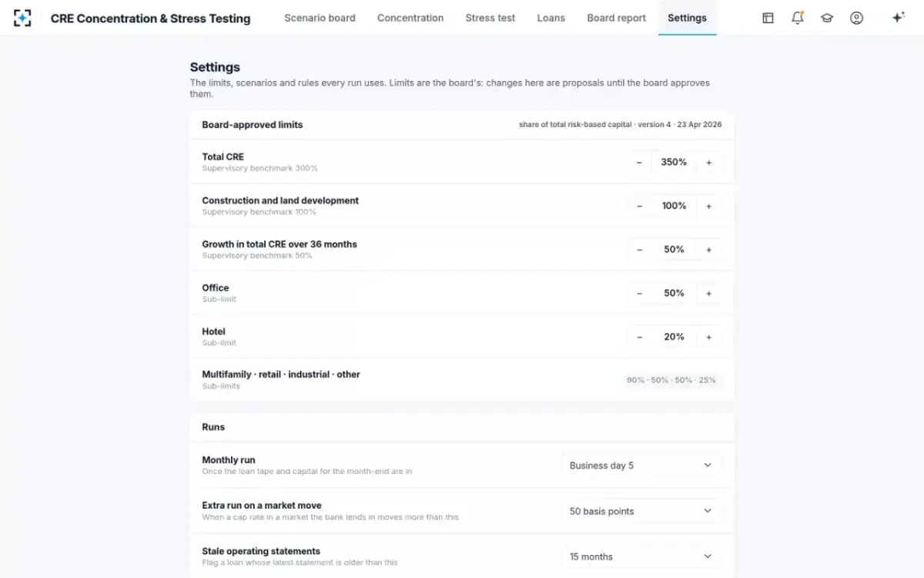Go to the Loans tab
The width and height of the screenshot is (924, 578).
pos(551,18)
